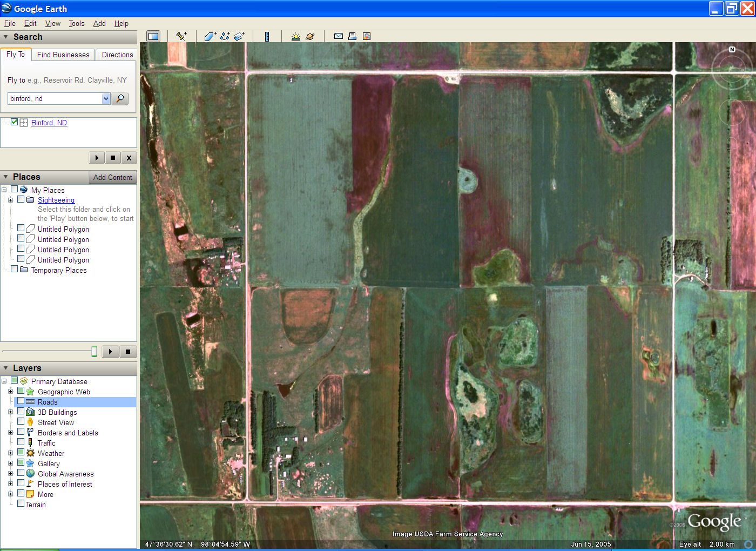Click the search magnifying glass button
756x551 pixels.
tap(120, 98)
